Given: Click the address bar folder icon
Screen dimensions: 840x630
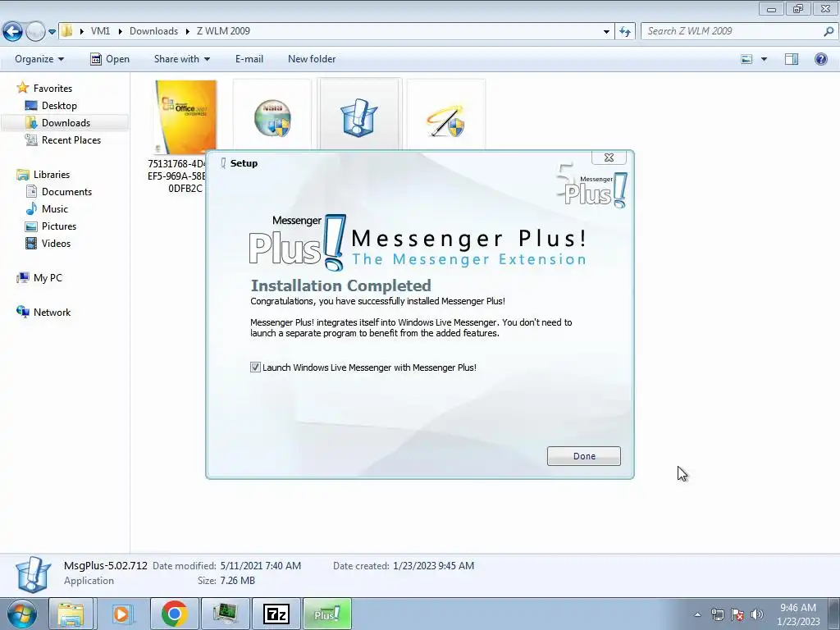Looking at the screenshot, I should click(x=67, y=31).
